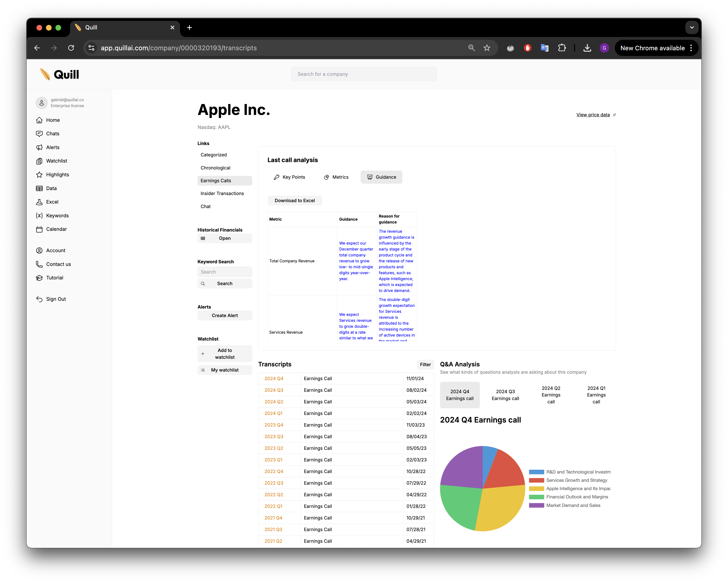The image size is (728, 583).
Task: Open the Chrome downloads icon
Action: tap(587, 48)
